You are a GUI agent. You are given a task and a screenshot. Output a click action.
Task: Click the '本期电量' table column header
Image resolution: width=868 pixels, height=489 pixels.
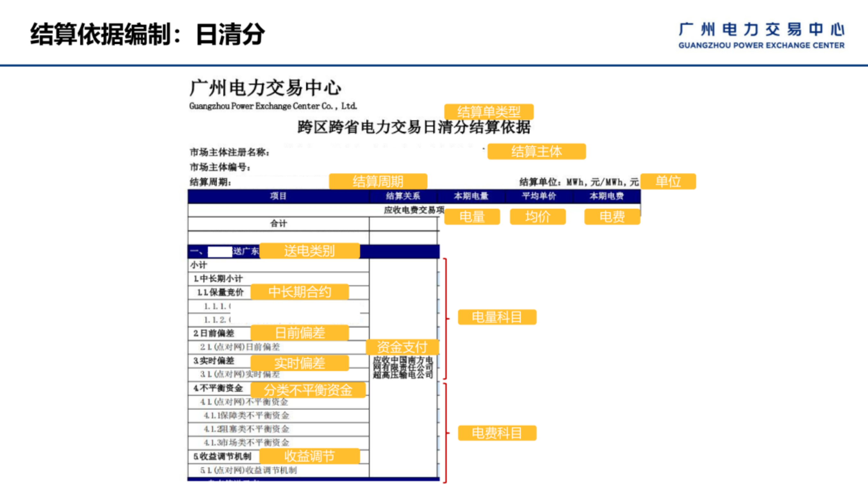click(x=471, y=196)
